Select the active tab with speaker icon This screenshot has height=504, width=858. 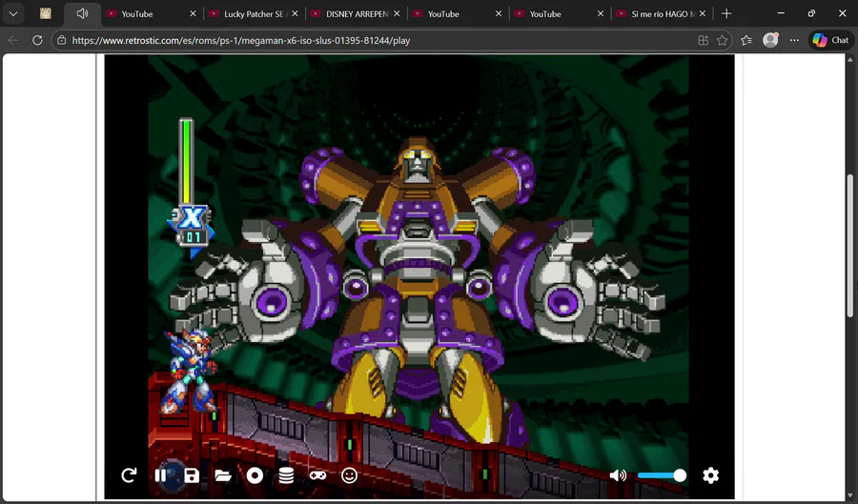(x=82, y=13)
